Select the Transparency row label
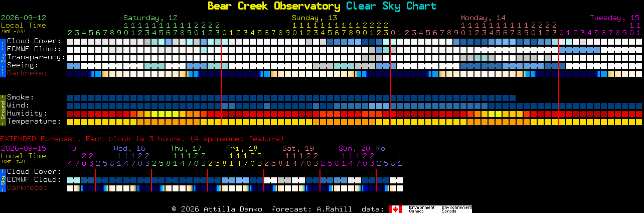The image size is (644, 213). [36, 57]
